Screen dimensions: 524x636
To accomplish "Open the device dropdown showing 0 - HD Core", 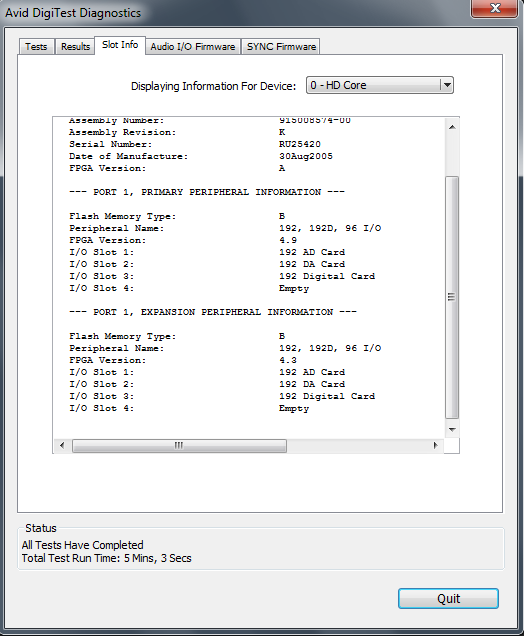I will (380, 85).
